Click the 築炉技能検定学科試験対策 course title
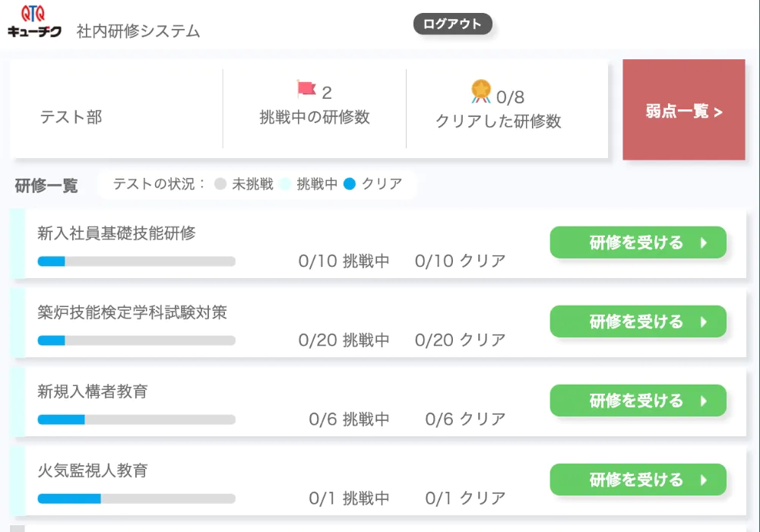This screenshot has width=760, height=532. (x=132, y=312)
